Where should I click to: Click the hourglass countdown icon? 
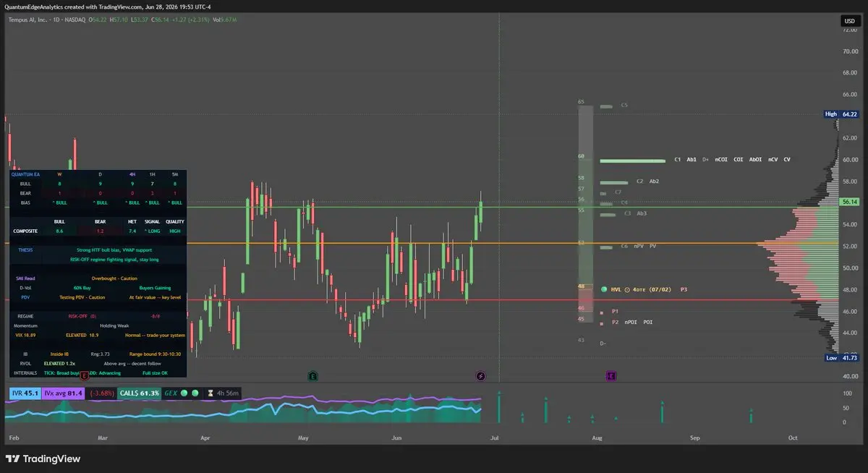pyautogui.click(x=211, y=393)
